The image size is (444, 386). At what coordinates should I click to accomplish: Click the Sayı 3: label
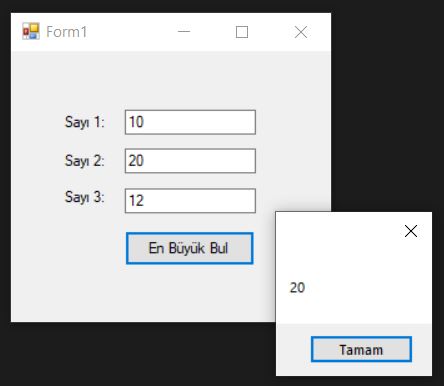(85, 197)
